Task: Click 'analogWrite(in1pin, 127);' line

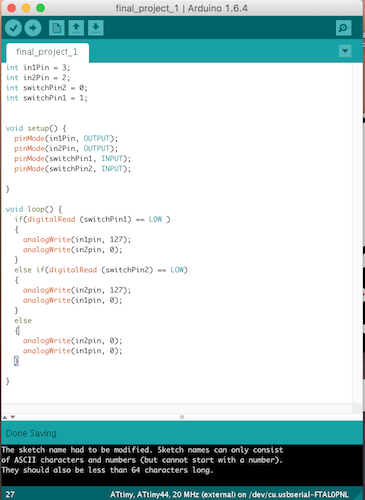Action: (77, 240)
